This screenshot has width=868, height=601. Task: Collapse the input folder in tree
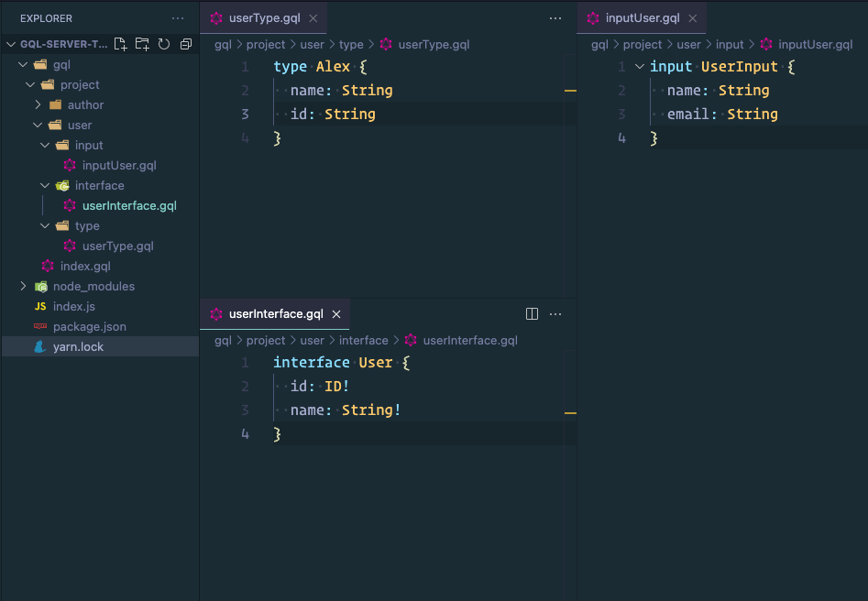point(45,145)
